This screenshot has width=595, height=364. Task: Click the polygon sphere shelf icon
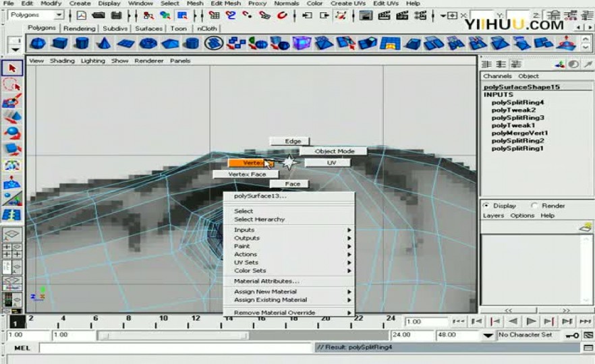pos(38,44)
